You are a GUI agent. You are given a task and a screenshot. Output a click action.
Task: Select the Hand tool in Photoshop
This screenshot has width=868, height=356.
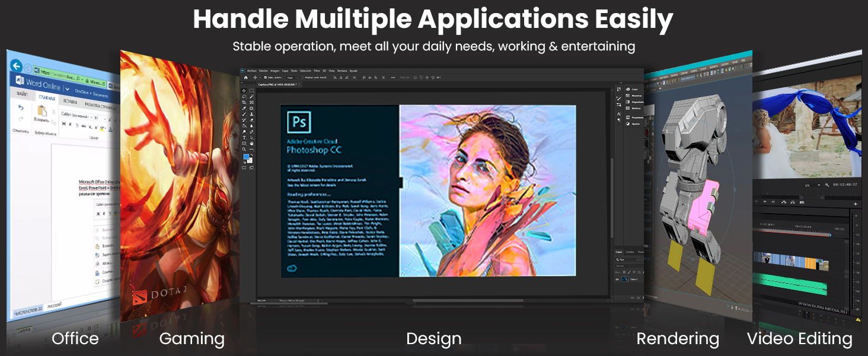[x=251, y=144]
